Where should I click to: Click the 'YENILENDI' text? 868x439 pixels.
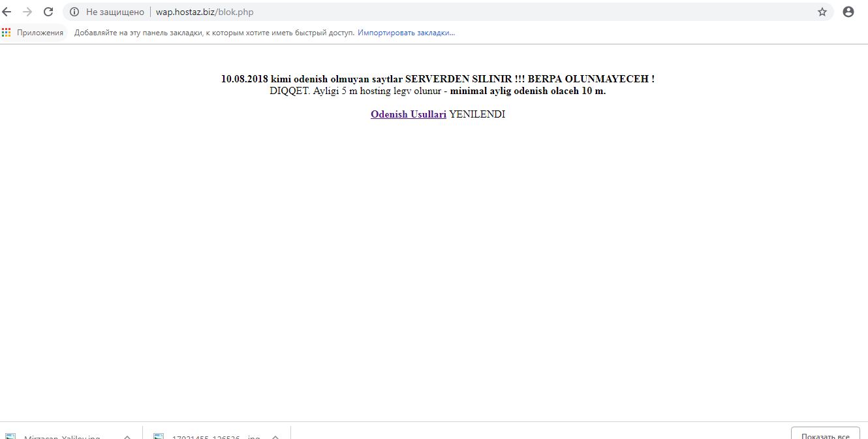pos(477,114)
